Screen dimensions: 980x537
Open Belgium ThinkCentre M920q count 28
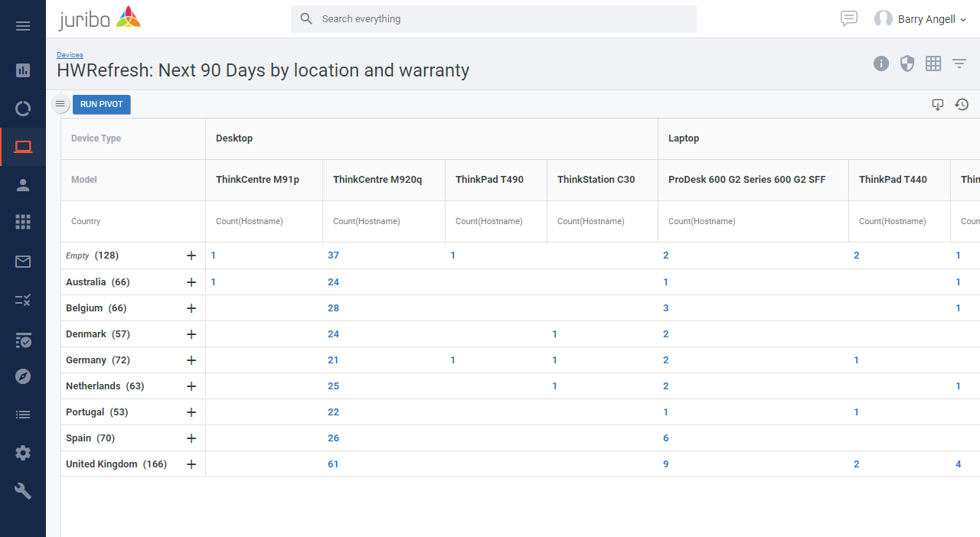click(333, 308)
